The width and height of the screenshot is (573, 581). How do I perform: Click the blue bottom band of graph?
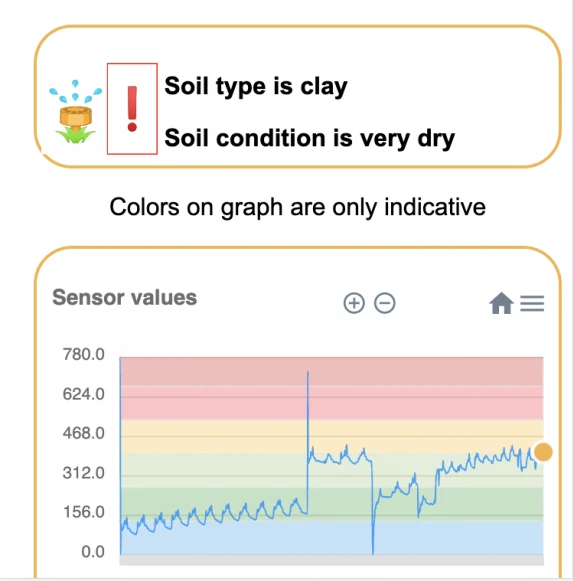coord(332,538)
